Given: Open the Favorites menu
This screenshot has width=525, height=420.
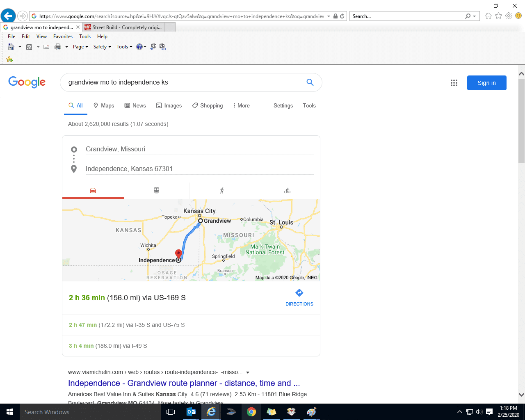Looking at the screenshot, I should coord(63,37).
